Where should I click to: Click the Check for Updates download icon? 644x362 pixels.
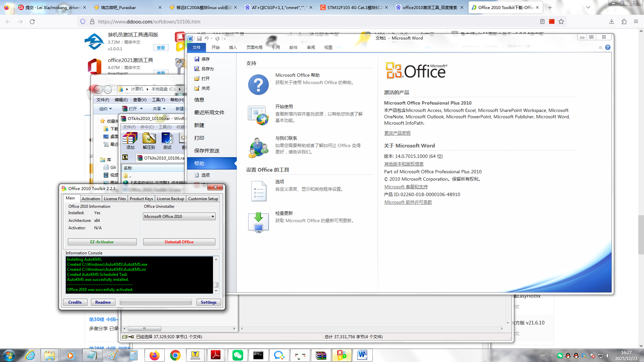pyautogui.click(x=258, y=222)
